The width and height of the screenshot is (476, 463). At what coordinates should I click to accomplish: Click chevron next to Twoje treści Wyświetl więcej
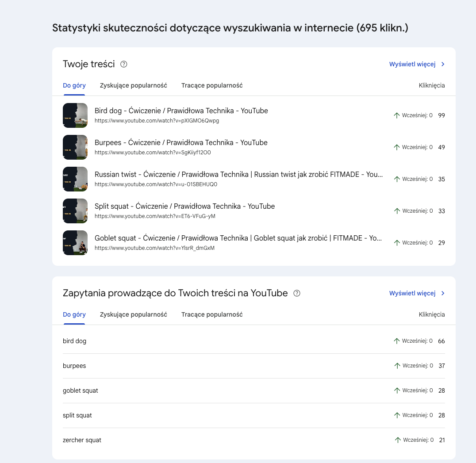click(443, 64)
